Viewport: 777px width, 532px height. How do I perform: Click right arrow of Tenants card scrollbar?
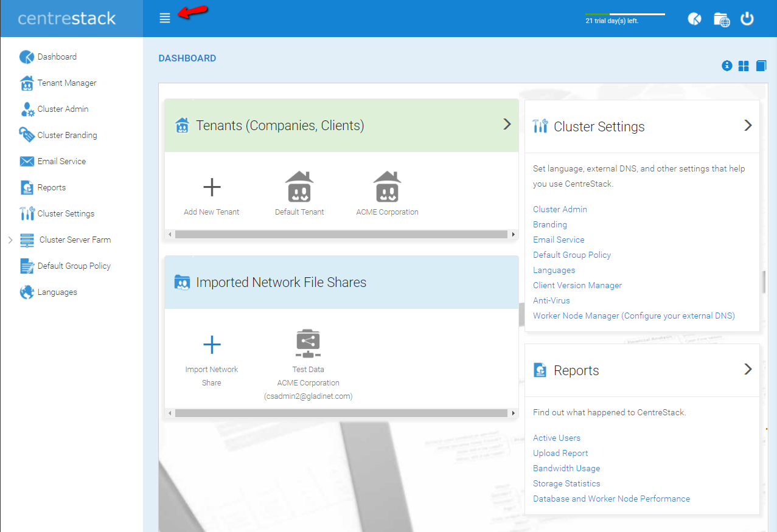click(514, 234)
